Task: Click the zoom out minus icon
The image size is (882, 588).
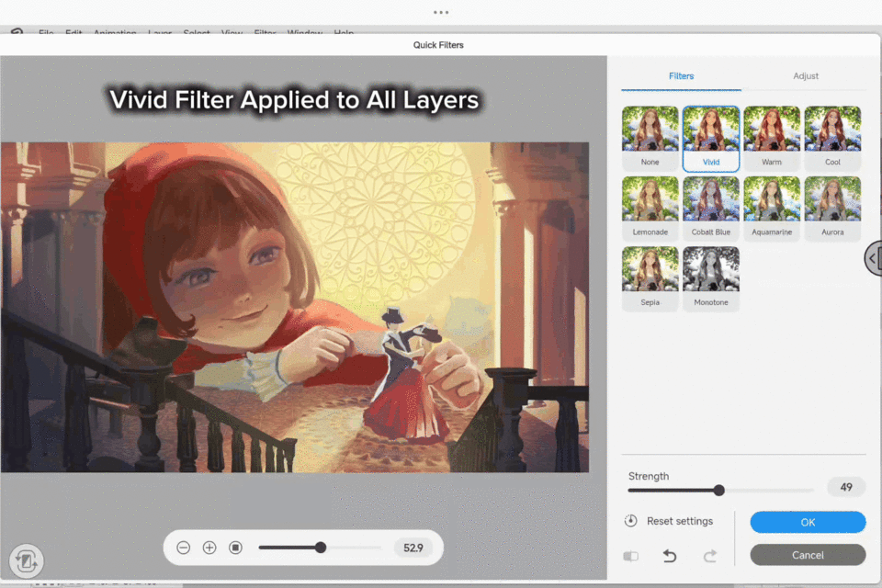Action: pos(184,548)
